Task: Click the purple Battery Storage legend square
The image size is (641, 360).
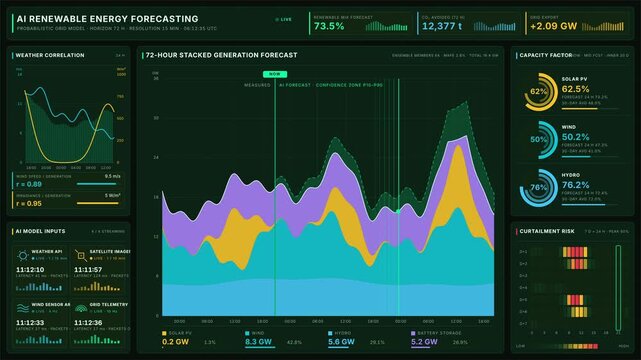Action: (x=413, y=333)
